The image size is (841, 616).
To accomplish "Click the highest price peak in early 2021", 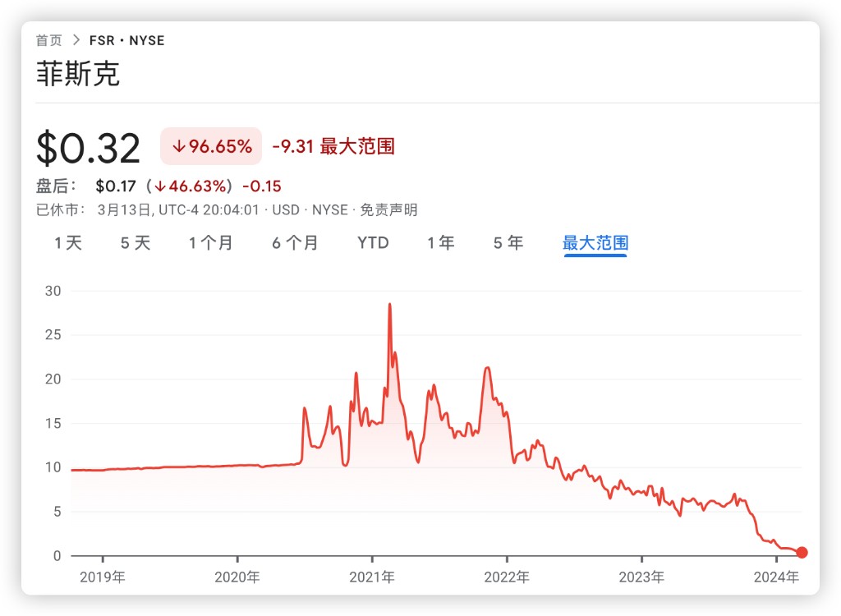I will click(x=389, y=305).
